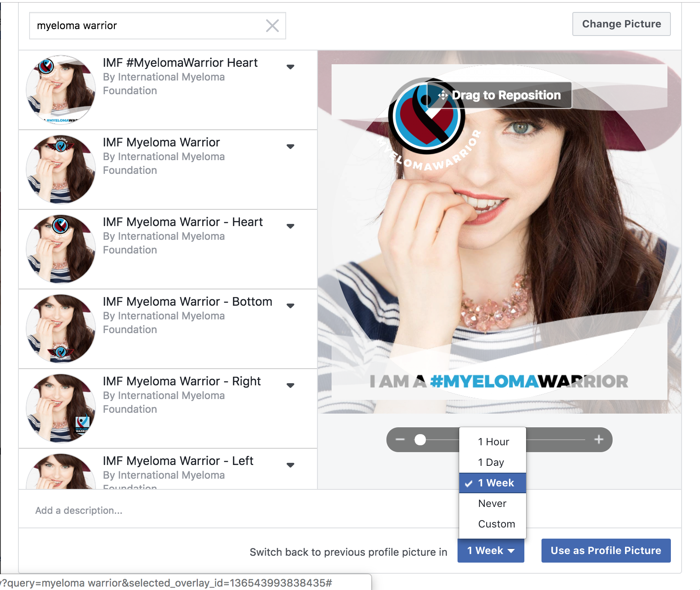The height and width of the screenshot is (590, 700).
Task: Choose Never from duration menu
Action: pos(493,504)
